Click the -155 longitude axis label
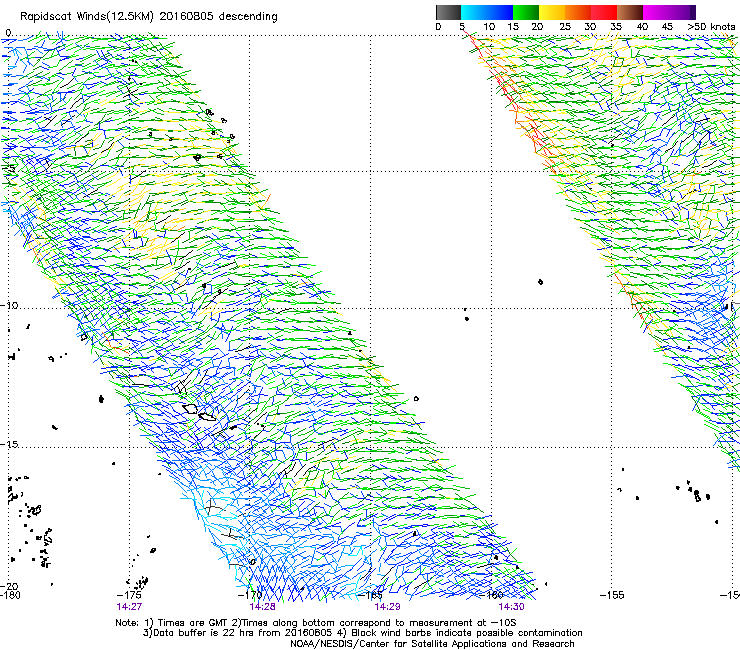The height and width of the screenshot is (650, 740). coord(612,595)
